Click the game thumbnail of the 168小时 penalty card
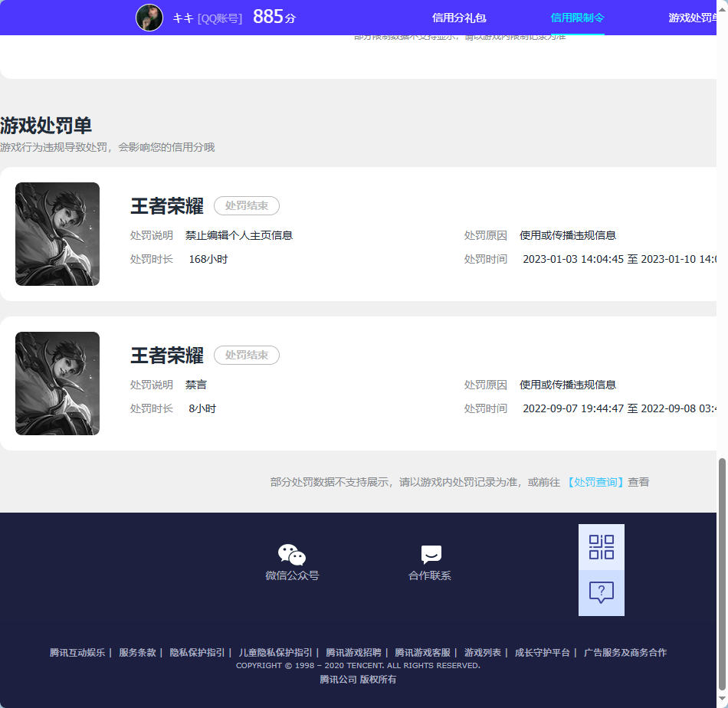 57,234
